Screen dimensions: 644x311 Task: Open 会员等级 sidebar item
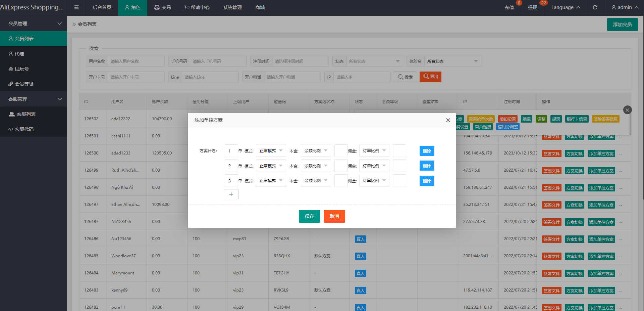point(34,84)
